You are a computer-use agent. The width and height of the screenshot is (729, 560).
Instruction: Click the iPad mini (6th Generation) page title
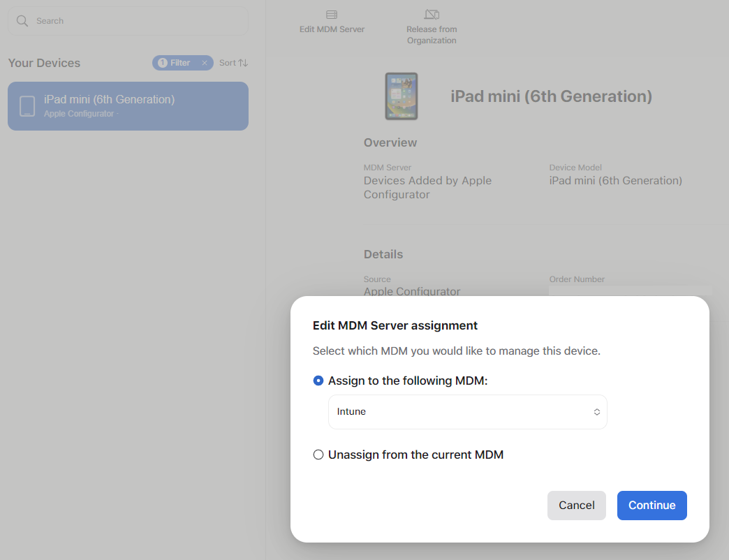[x=551, y=96]
